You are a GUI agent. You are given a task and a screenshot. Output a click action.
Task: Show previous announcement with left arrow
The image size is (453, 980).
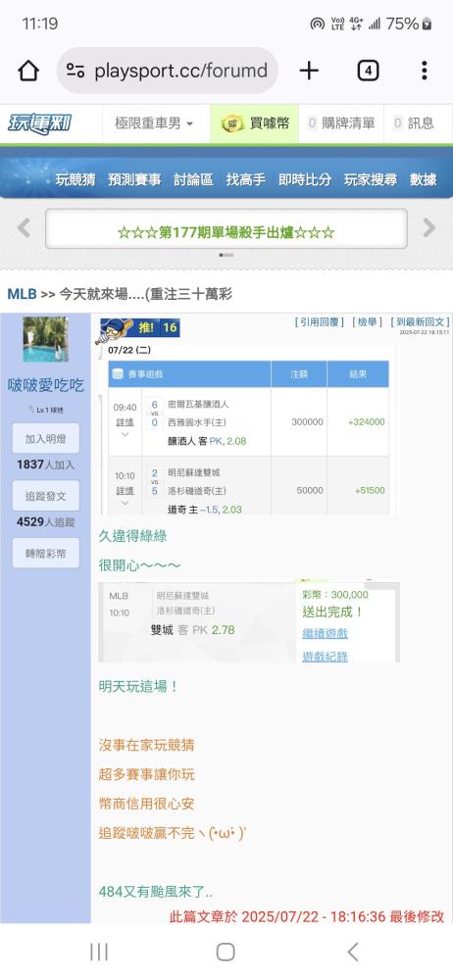(x=24, y=228)
